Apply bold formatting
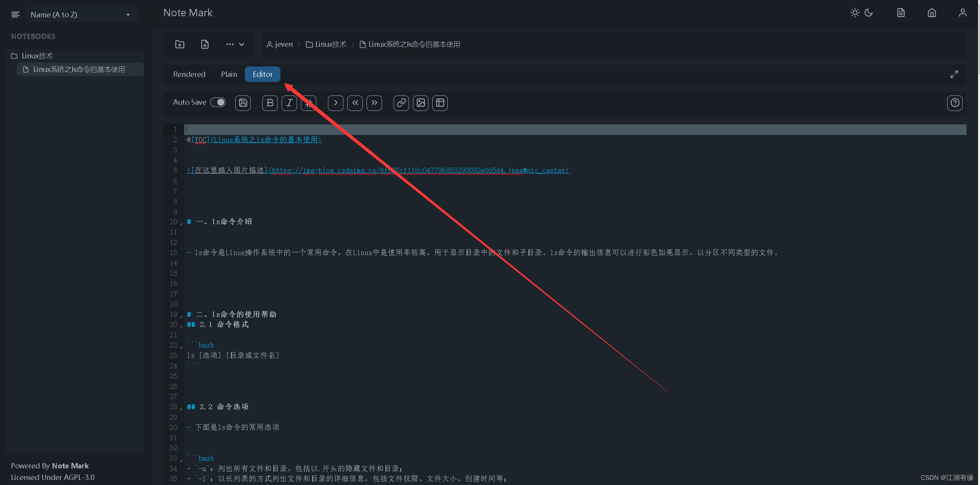 (x=270, y=103)
